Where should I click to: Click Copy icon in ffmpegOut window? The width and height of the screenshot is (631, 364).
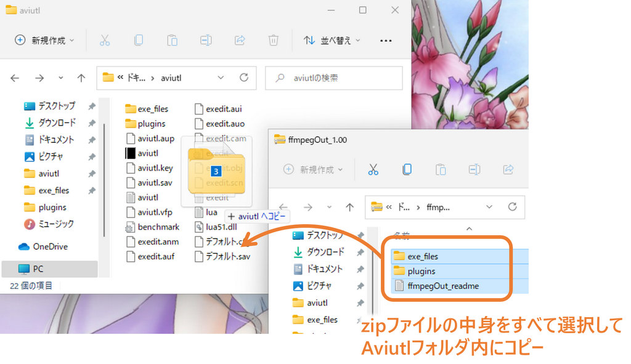coord(407,169)
